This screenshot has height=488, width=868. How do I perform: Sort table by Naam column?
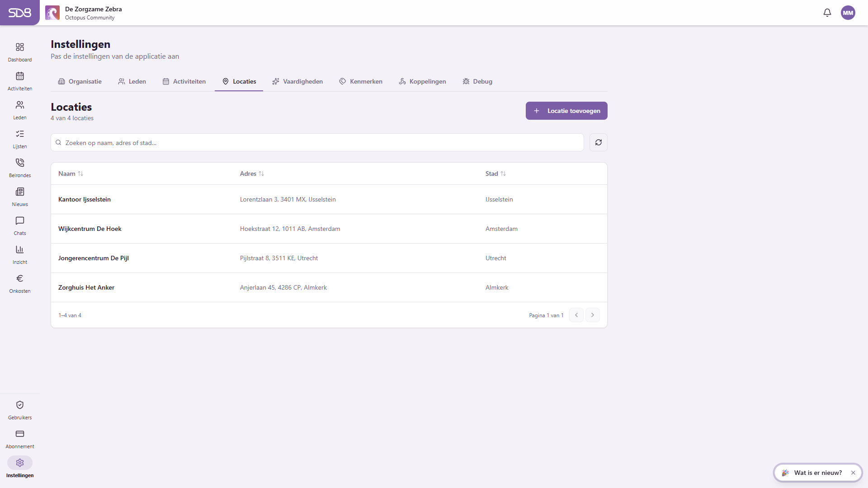tap(71, 174)
